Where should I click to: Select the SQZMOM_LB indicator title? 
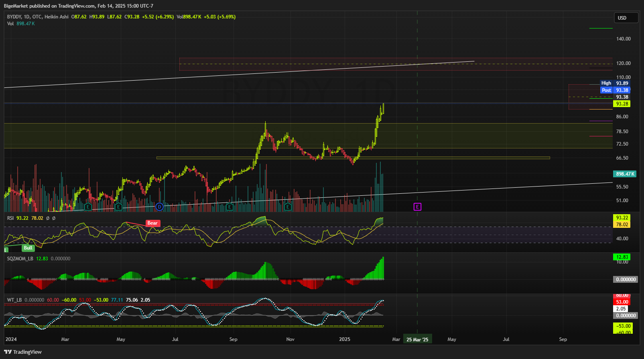pyautogui.click(x=20, y=259)
